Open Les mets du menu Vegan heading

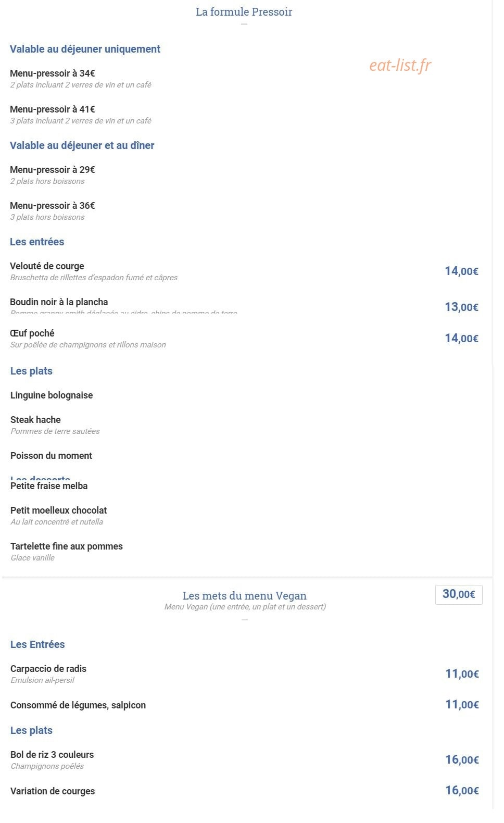point(244,596)
